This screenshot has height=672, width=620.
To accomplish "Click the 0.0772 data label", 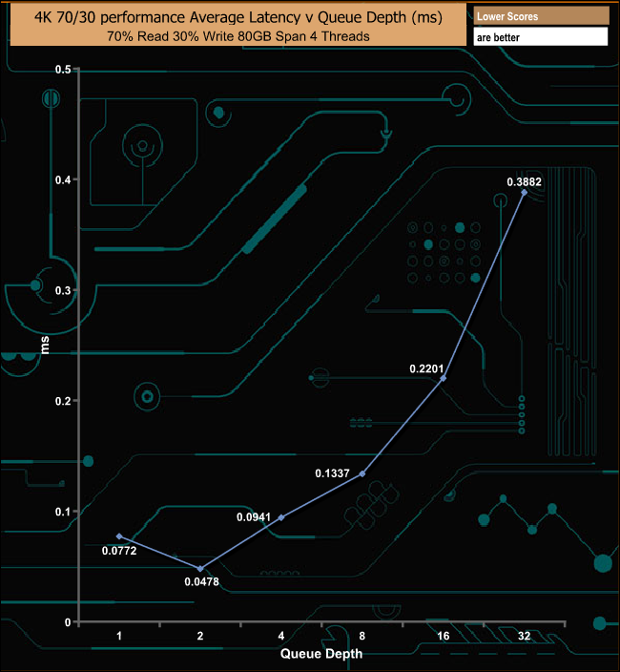I will tap(119, 551).
